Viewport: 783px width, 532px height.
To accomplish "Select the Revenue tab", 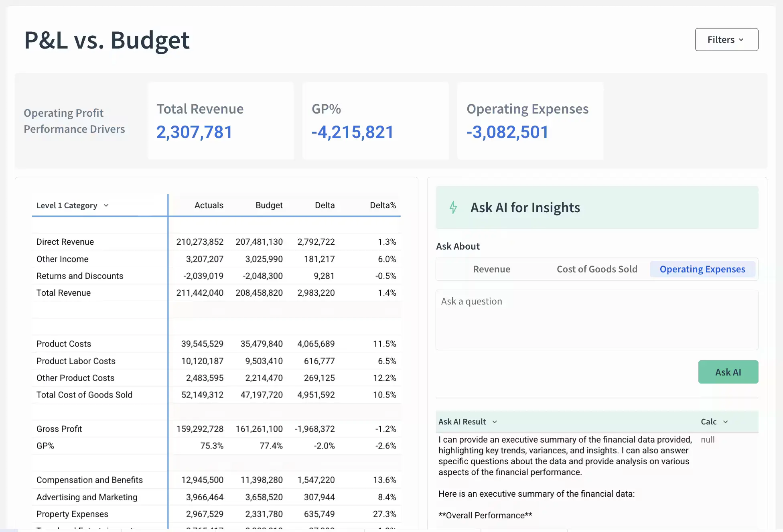I will [x=491, y=269].
